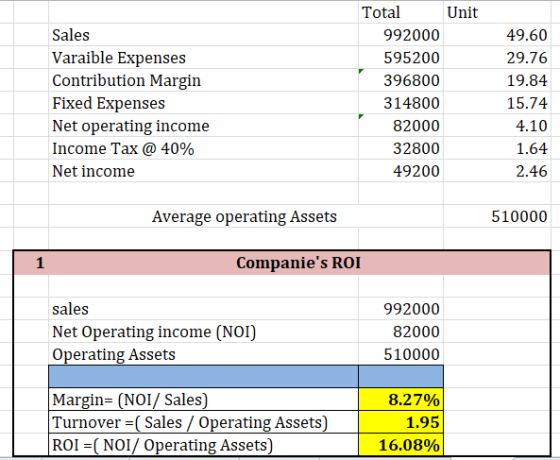This screenshot has width=560, height=460.
Task: Select the 'Unit' column header cell
Action: coord(497,12)
